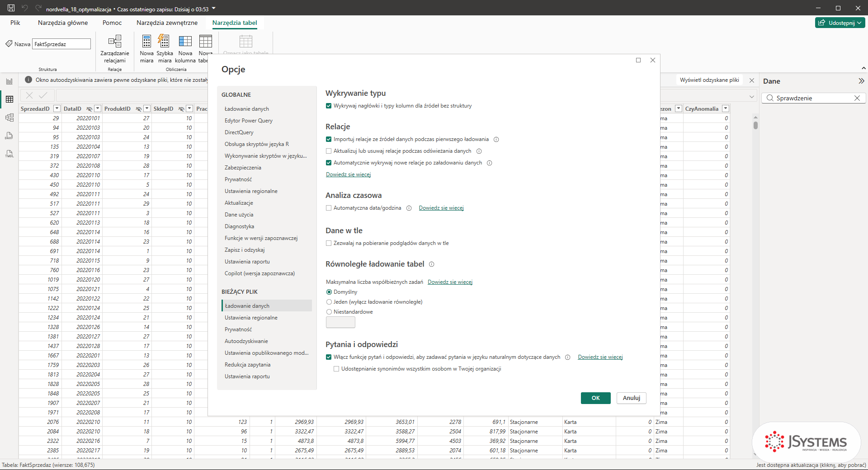Select Niestandardowe radio button
868x470 pixels.
(329, 312)
